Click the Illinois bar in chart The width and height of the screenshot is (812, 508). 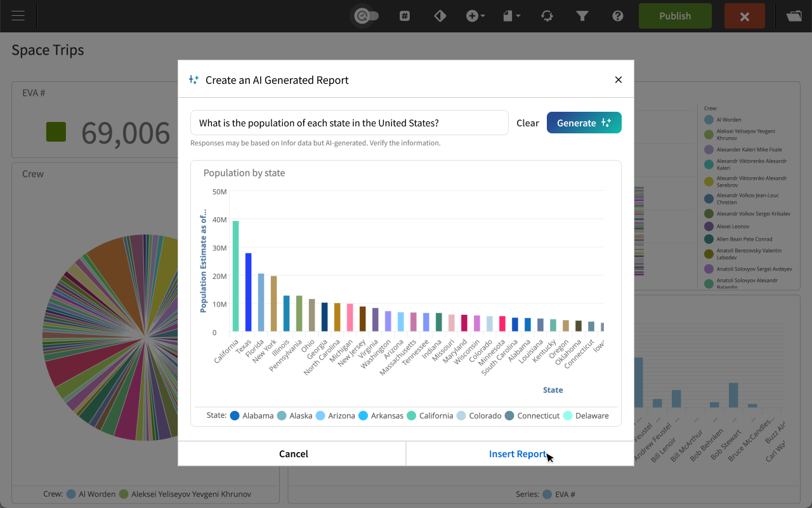coord(287,313)
